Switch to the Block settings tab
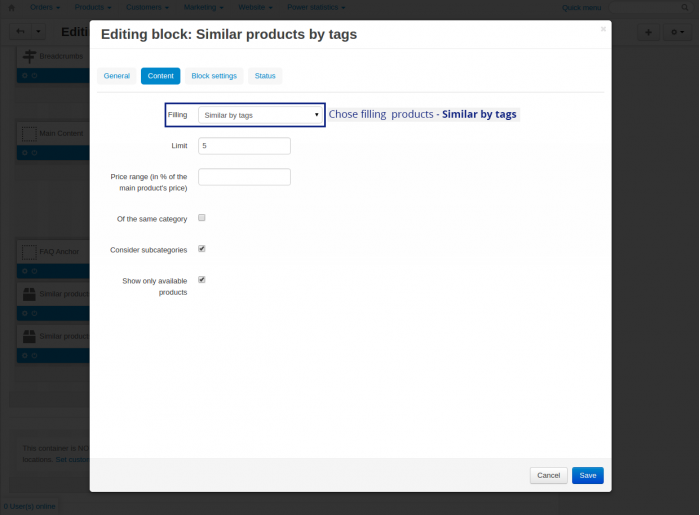Viewport: 700px width, 515px height. pos(214,76)
